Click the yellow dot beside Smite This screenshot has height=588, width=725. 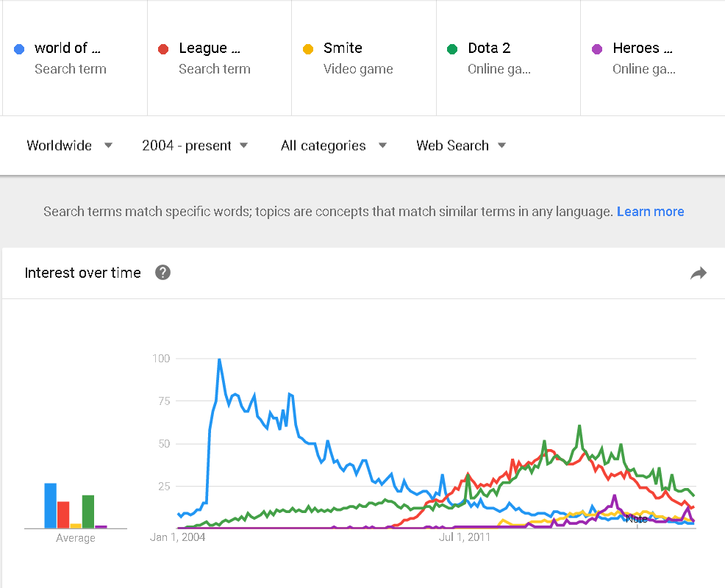click(x=308, y=49)
